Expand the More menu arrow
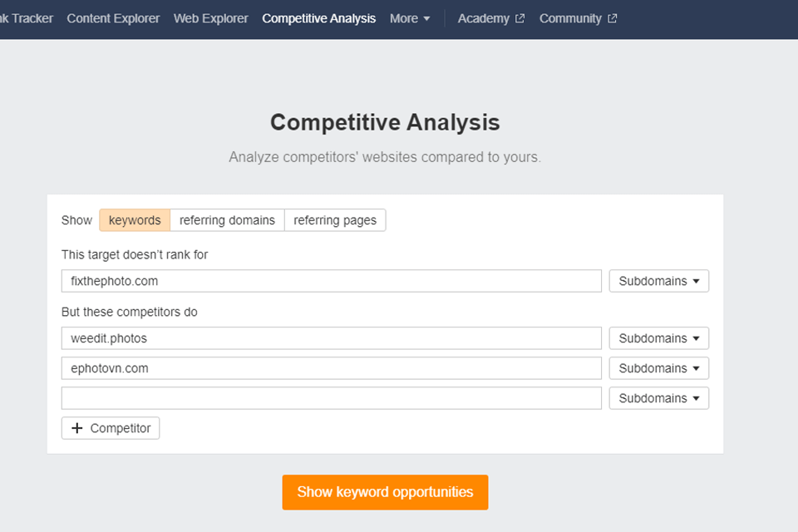Screen dimensions: 798x532 tap(427, 18)
